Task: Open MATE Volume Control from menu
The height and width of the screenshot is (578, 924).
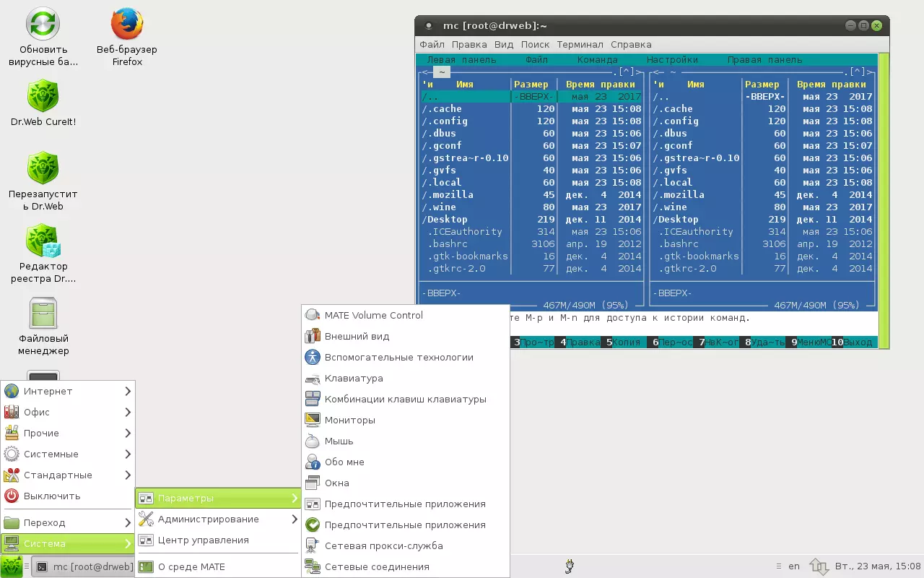Action: 373,315
